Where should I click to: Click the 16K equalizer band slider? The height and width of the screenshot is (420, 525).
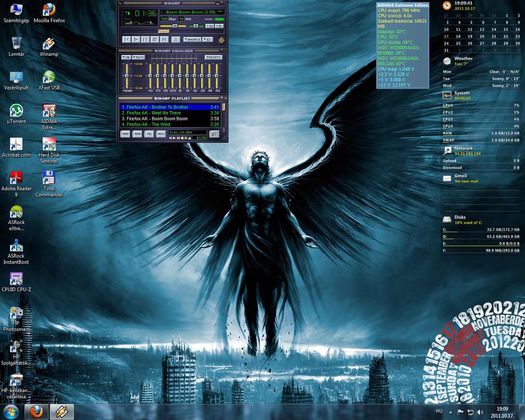[x=217, y=76]
